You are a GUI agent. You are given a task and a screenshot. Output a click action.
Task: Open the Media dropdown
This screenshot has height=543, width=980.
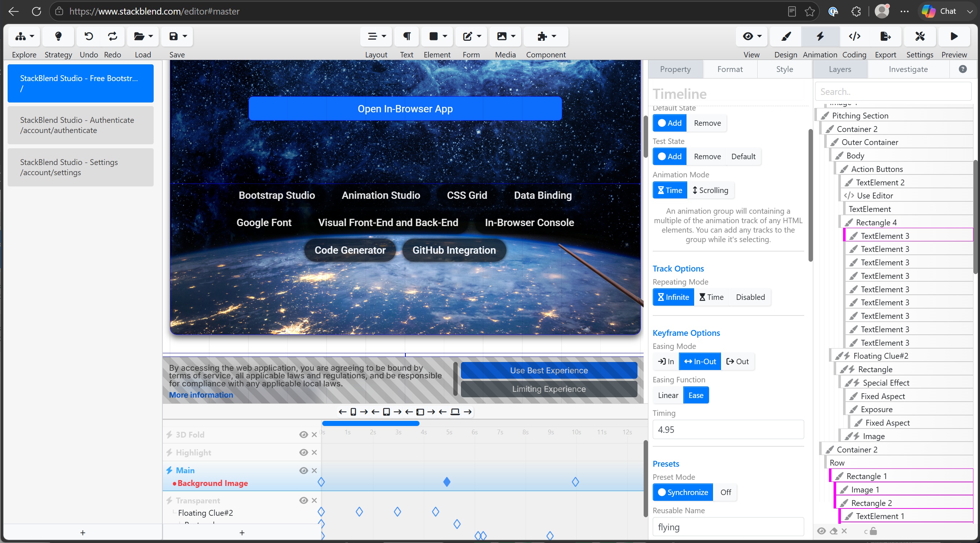[x=506, y=37]
